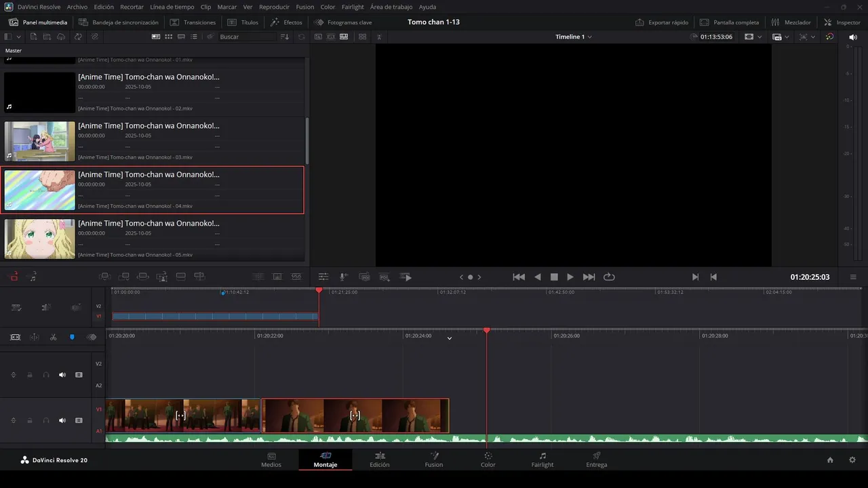Open the cloud import icon

62,37
